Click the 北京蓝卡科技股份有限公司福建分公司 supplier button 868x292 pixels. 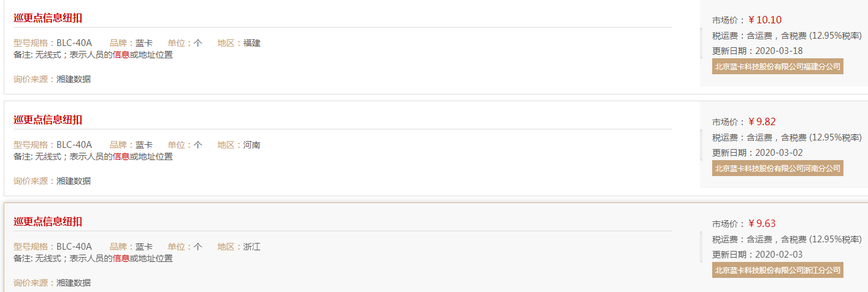pyautogui.click(x=778, y=66)
